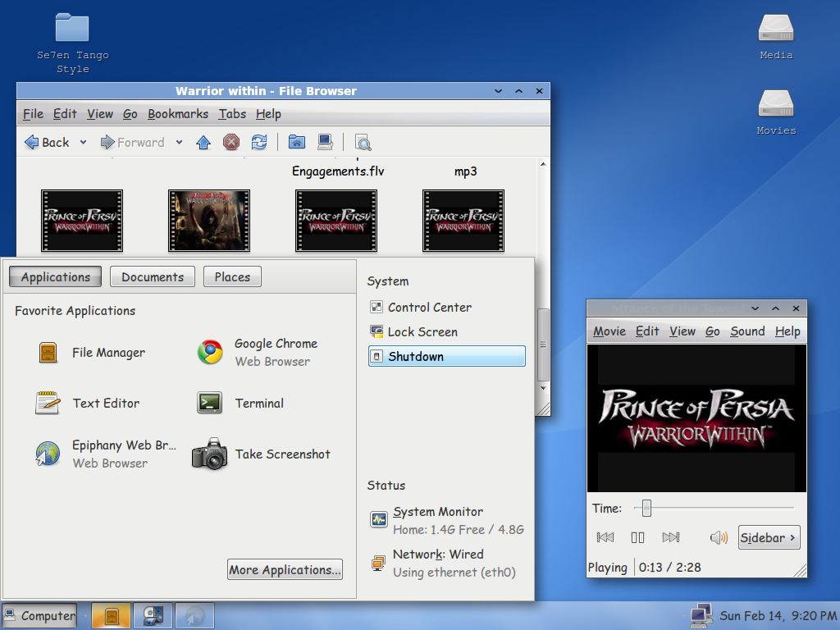840x630 pixels.
Task: Switch to File Manager taskbar button
Action: (x=111, y=615)
